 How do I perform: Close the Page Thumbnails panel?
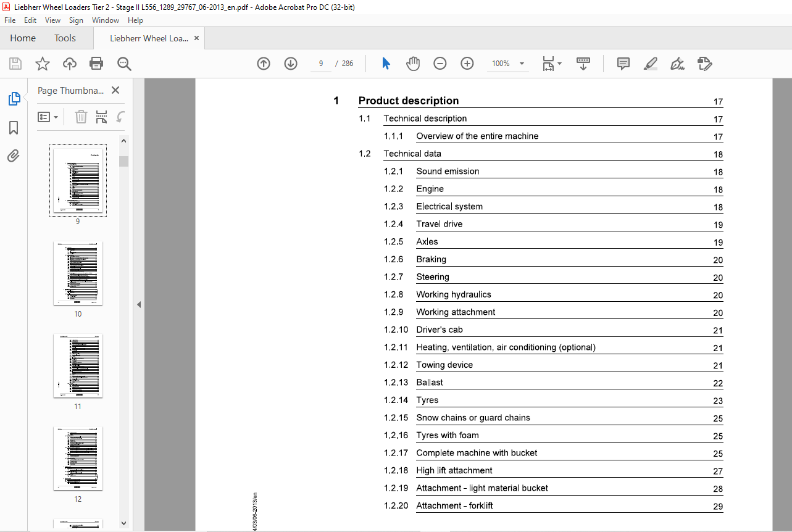(x=115, y=90)
